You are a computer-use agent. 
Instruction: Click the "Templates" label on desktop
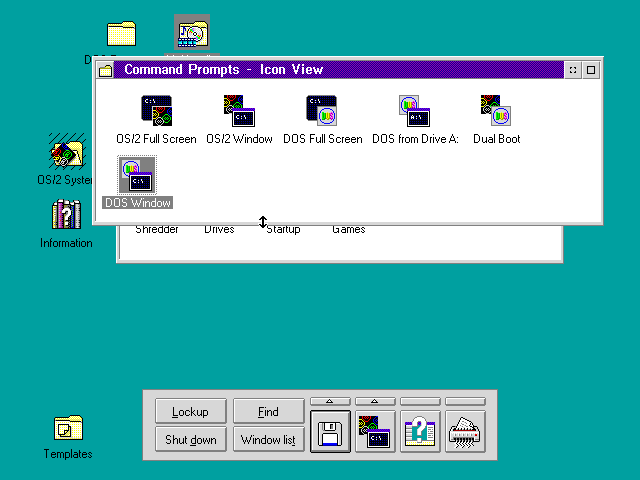pyautogui.click(x=68, y=454)
